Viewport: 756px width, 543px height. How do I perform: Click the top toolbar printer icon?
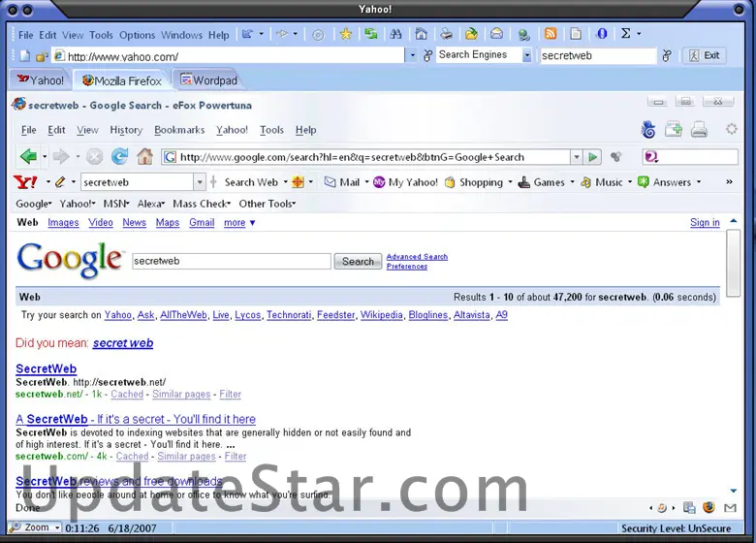tap(447, 34)
